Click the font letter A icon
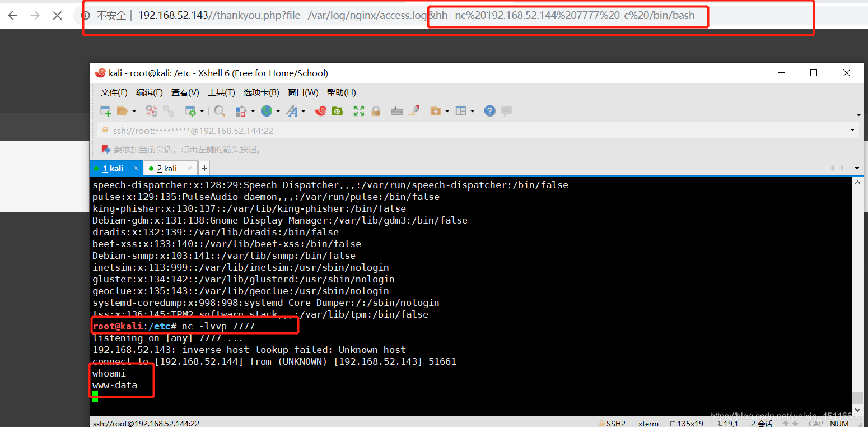 pyautogui.click(x=292, y=111)
